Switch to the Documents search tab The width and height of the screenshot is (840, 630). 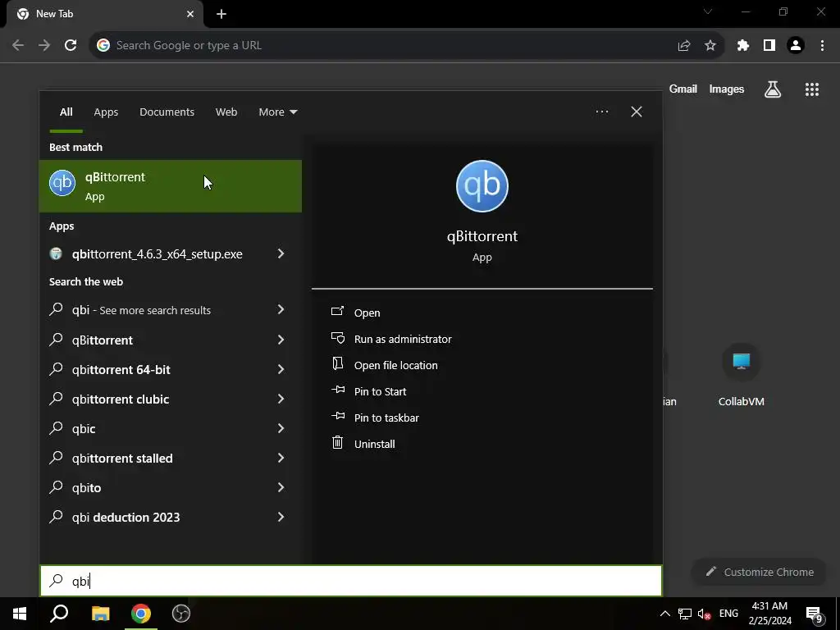(167, 112)
